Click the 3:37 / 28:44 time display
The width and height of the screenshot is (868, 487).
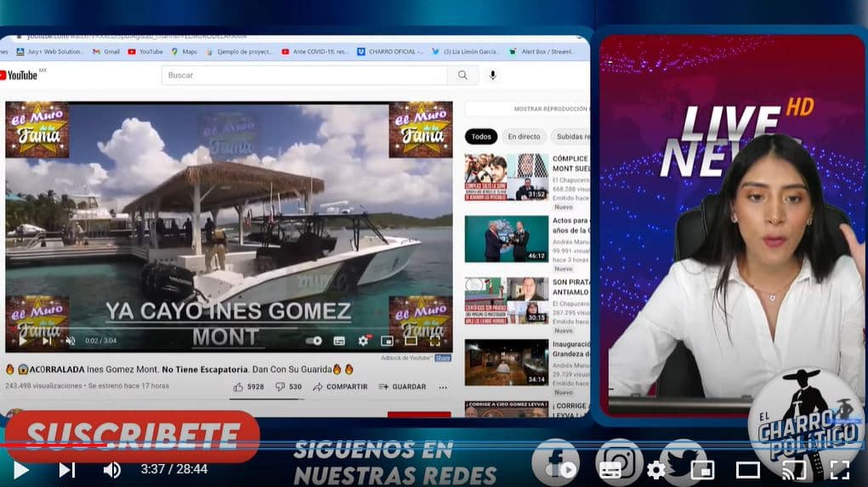pos(173,469)
